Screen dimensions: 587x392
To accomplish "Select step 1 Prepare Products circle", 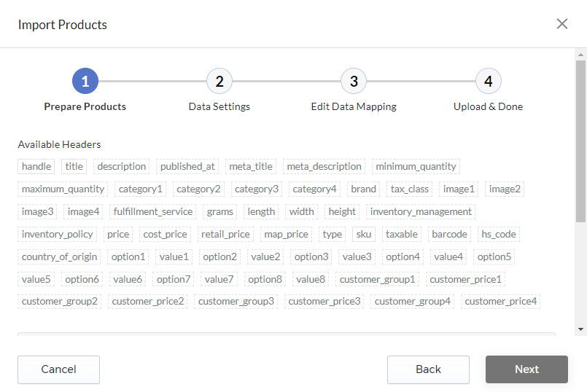I will coord(85,81).
